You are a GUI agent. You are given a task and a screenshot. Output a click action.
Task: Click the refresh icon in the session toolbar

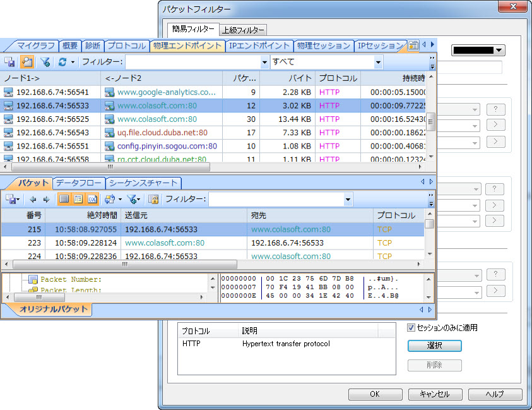tap(62, 62)
